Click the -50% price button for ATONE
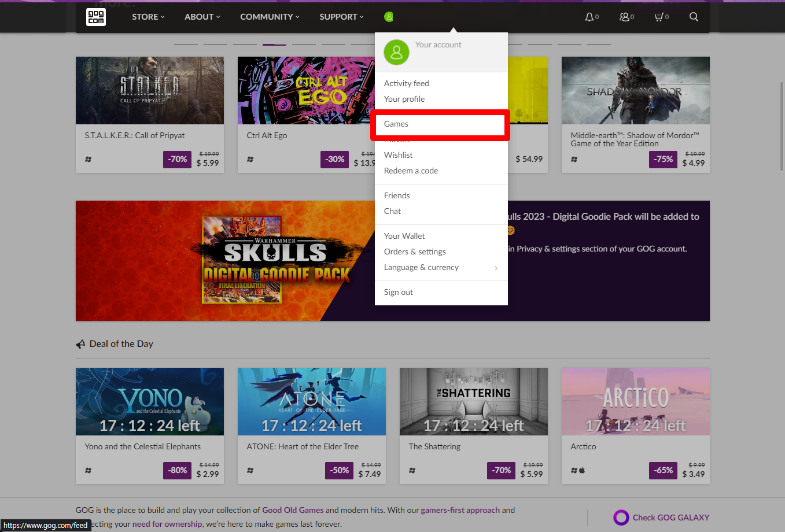The image size is (785, 532). pos(339,470)
